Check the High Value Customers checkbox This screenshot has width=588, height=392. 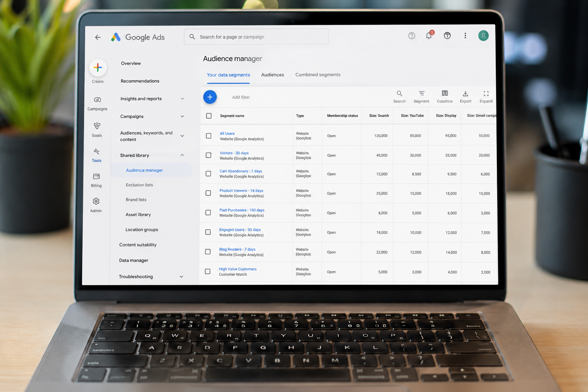coord(207,271)
